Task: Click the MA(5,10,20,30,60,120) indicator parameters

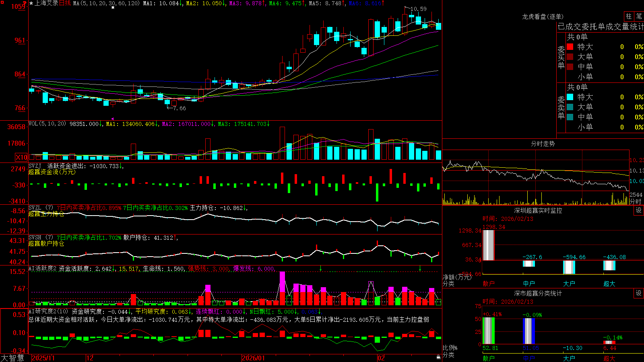Action: 106,3
